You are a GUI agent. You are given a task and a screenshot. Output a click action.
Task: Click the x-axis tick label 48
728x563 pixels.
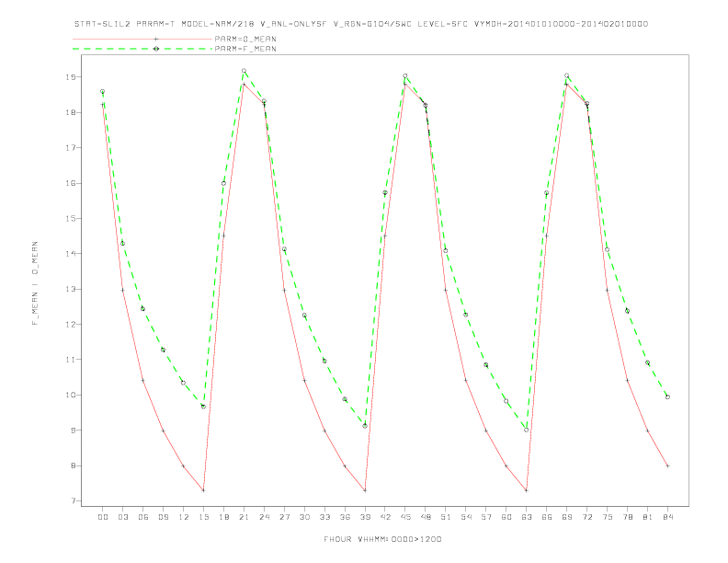click(x=426, y=517)
